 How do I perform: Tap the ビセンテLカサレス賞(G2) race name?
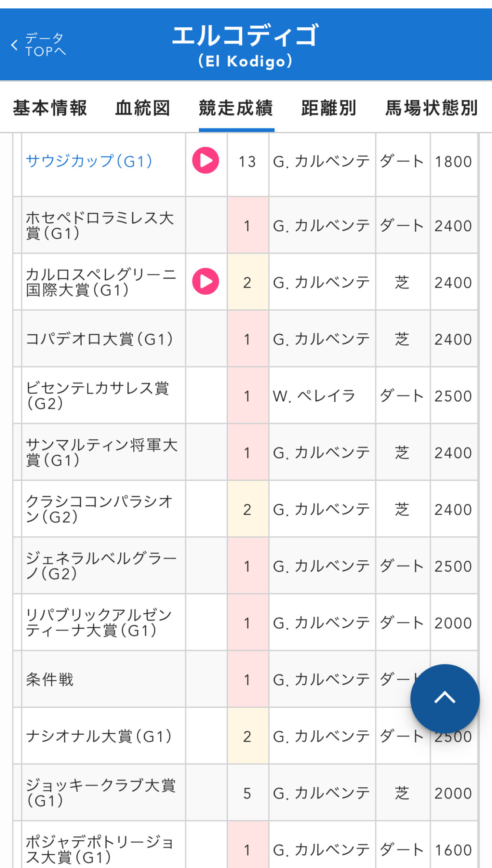[x=98, y=395]
